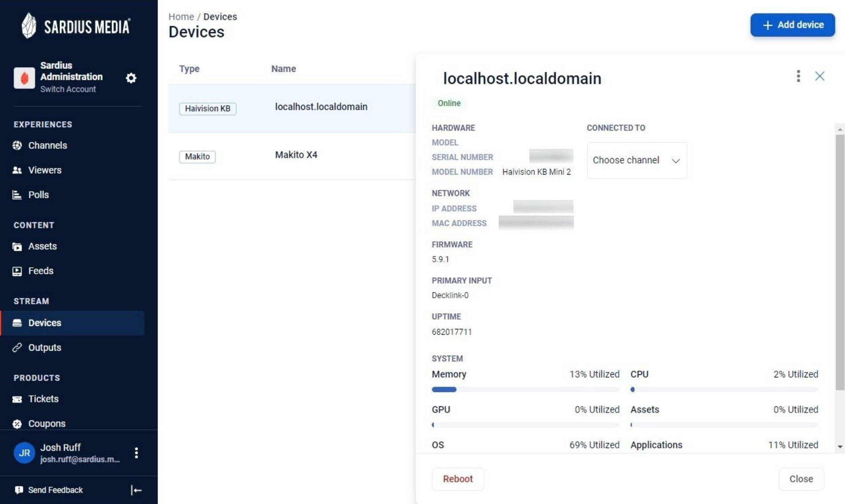
Task: Open the Choose channel dropdown
Action: click(x=637, y=160)
